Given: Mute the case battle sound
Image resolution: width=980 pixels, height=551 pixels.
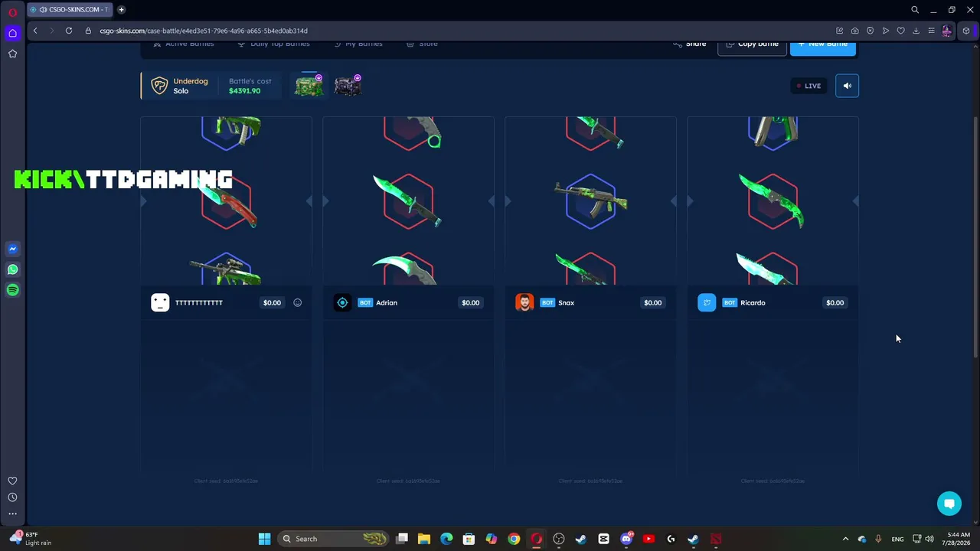Looking at the screenshot, I should coord(847,86).
